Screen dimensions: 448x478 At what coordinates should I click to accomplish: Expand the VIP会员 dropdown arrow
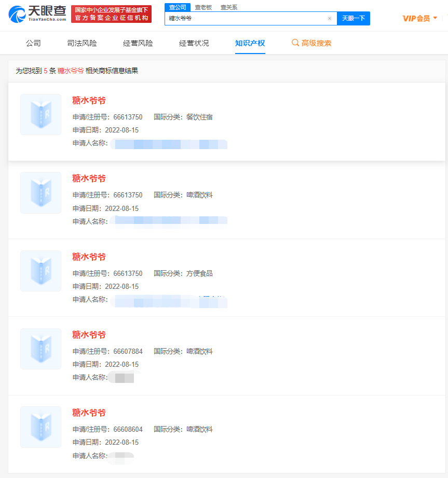(435, 18)
